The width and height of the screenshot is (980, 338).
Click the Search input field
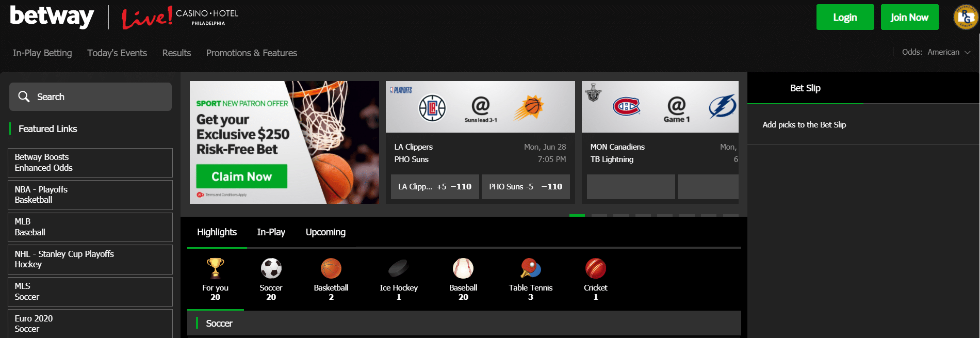(90, 96)
